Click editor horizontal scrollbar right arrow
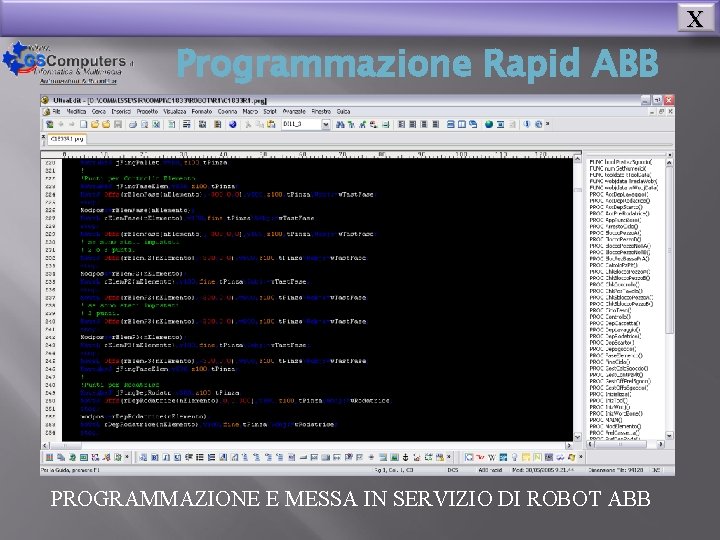720x540 pixels. tap(568, 445)
